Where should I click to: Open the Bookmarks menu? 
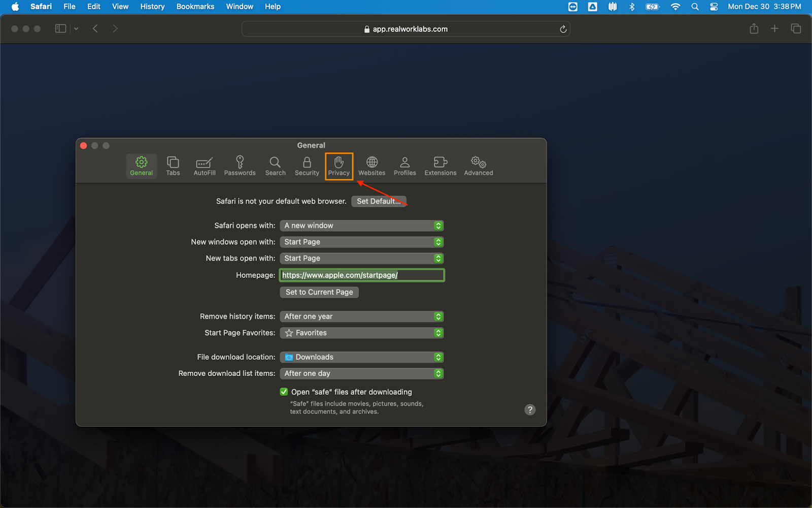195,7
